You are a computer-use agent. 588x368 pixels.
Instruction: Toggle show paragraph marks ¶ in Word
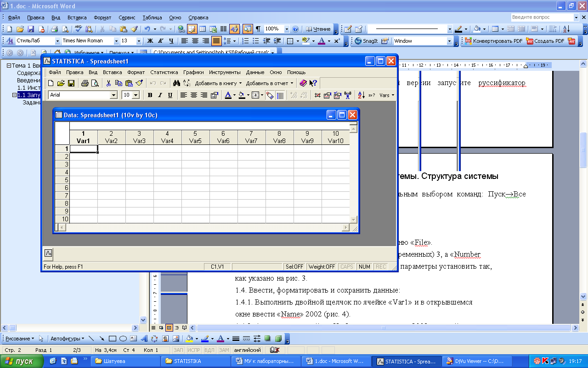(258, 29)
